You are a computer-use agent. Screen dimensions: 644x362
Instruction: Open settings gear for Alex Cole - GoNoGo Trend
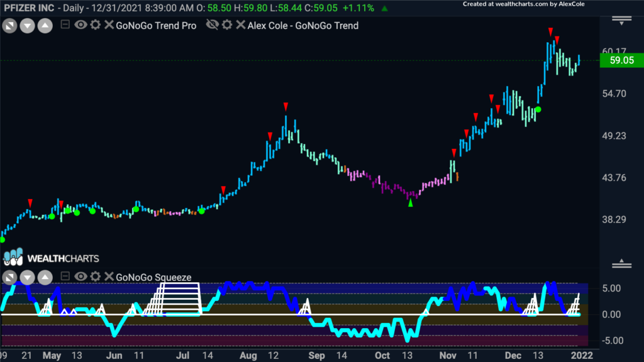(x=227, y=25)
